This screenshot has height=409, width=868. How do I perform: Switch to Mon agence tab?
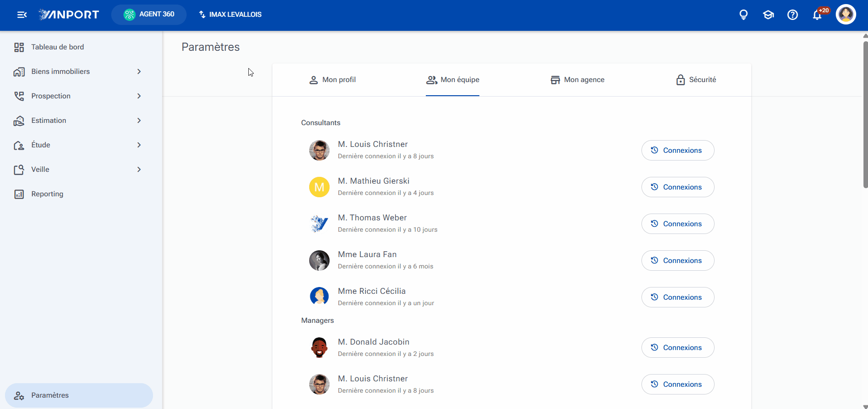pyautogui.click(x=577, y=80)
